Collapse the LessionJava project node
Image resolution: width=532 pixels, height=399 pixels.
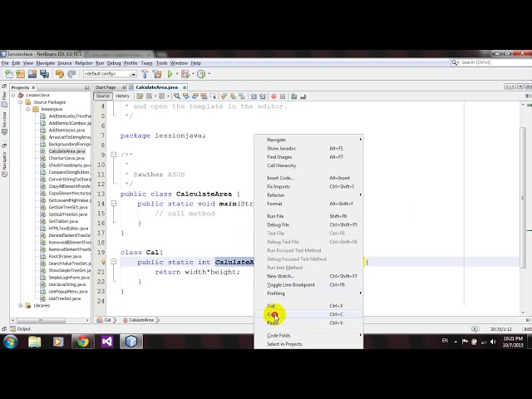point(13,95)
